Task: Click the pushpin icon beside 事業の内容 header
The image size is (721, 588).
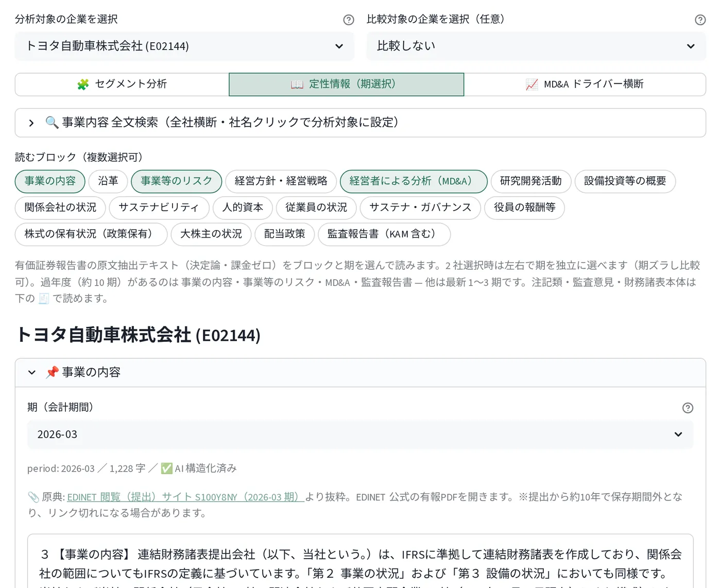Action: click(x=52, y=372)
